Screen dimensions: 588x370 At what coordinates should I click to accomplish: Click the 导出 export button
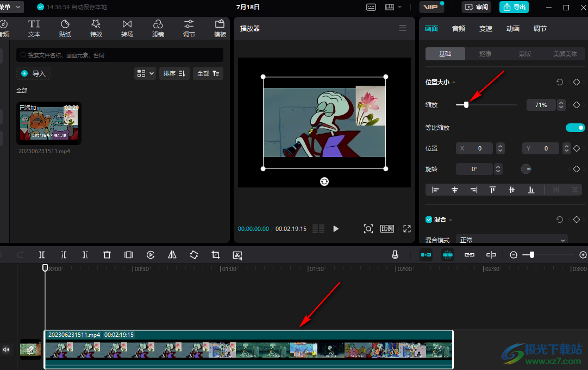[514, 7]
